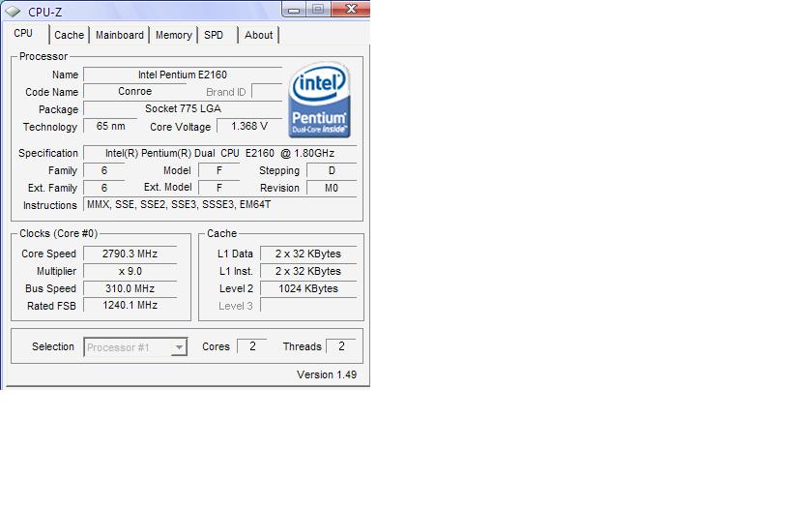Click the Package value Socket 775 LGA
This screenshot has width=812, height=508.
coord(183,108)
